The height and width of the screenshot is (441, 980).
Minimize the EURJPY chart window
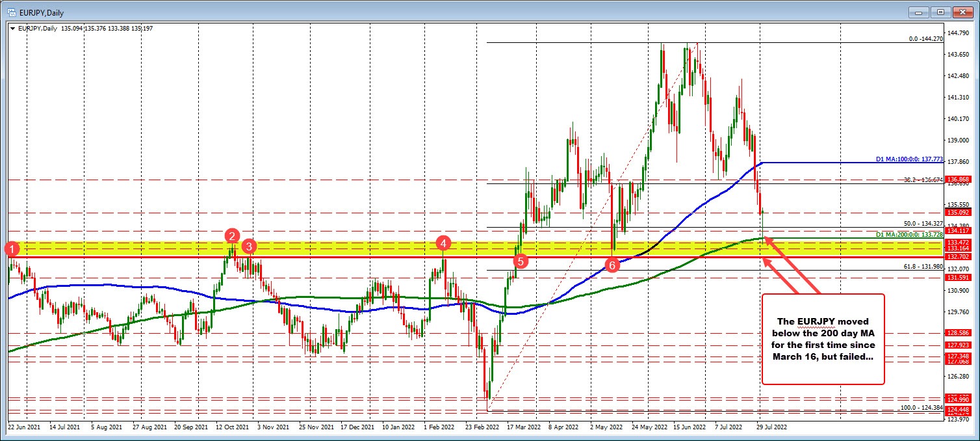[918, 12]
